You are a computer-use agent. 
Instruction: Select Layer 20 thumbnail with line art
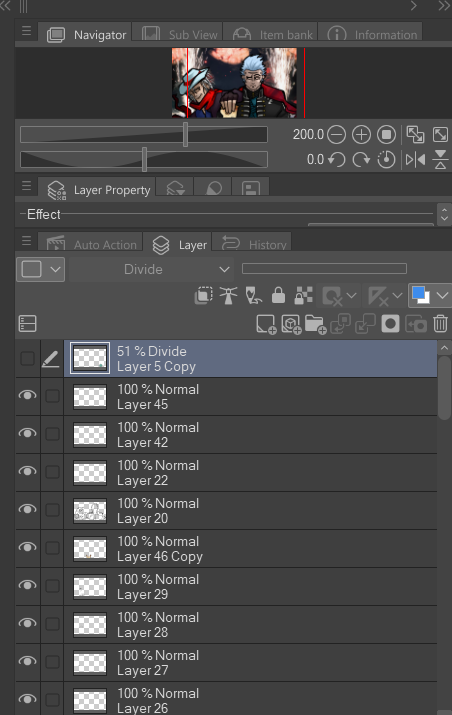(x=90, y=510)
